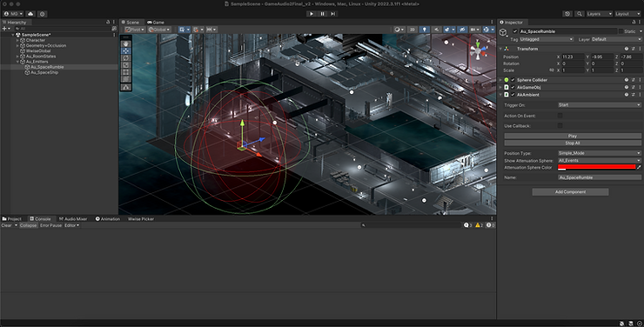Click Play in the editor toolbar
The width and height of the screenshot is (644, 327).
point(312,14)
